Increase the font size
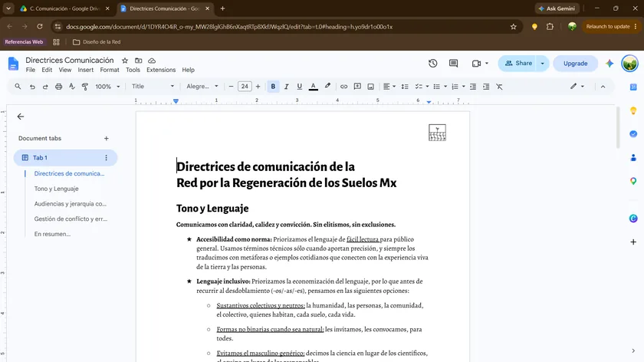This screenshot has height=362, width=644. (258, 87)
